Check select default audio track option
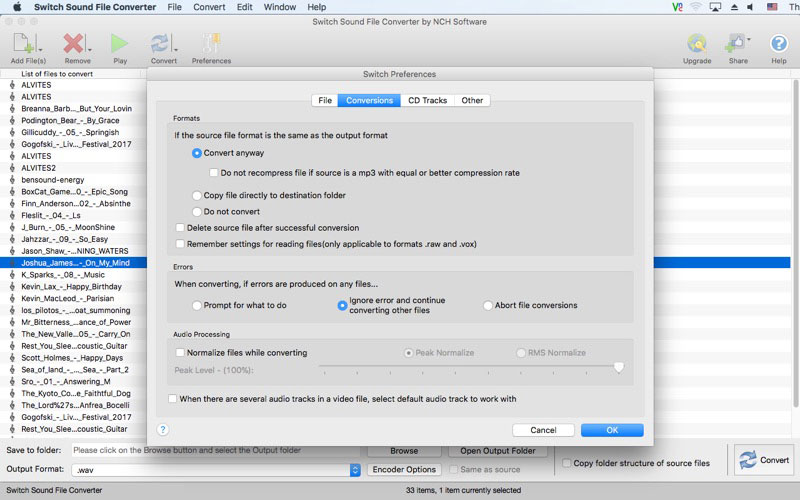 (x=172, y=398)
